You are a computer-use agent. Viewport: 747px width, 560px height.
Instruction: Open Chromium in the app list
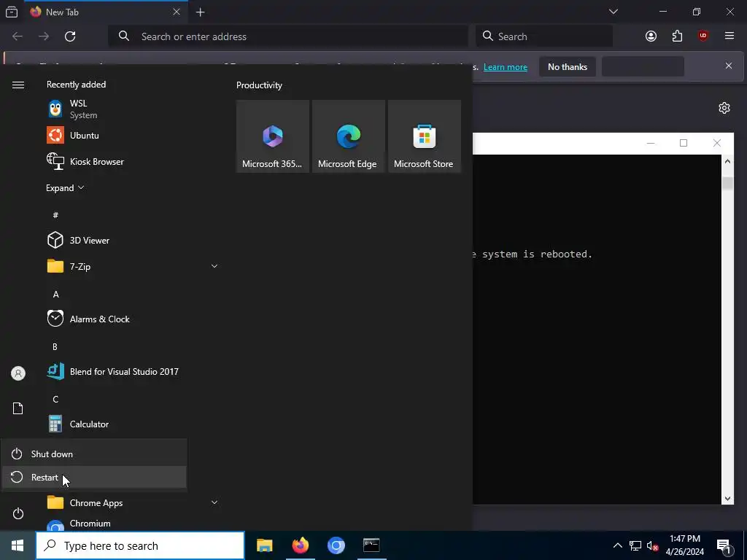click(x=133, y=524)
